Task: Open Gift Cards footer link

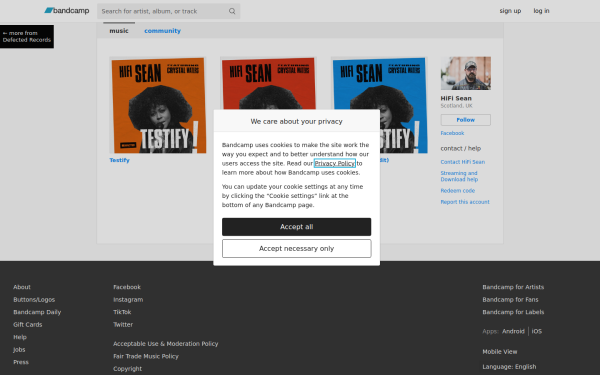Action: 28,324
